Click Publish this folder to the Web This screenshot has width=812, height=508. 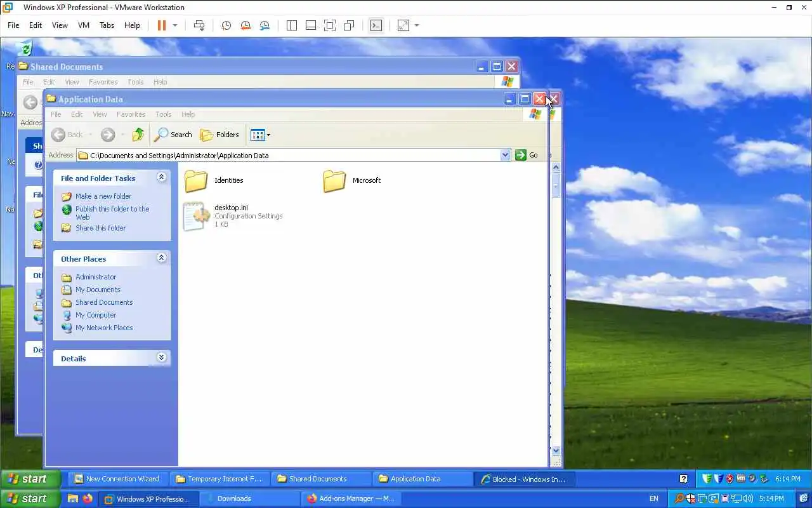(112, 213)
